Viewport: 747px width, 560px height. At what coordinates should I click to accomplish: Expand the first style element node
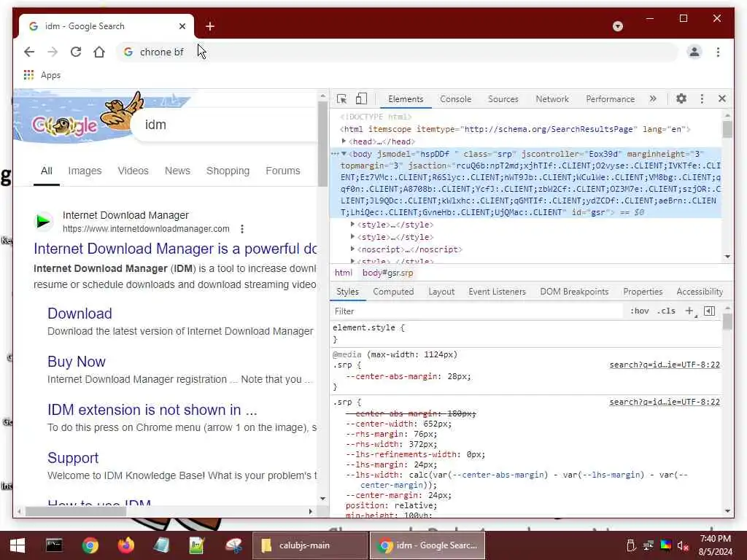(352, 225)
